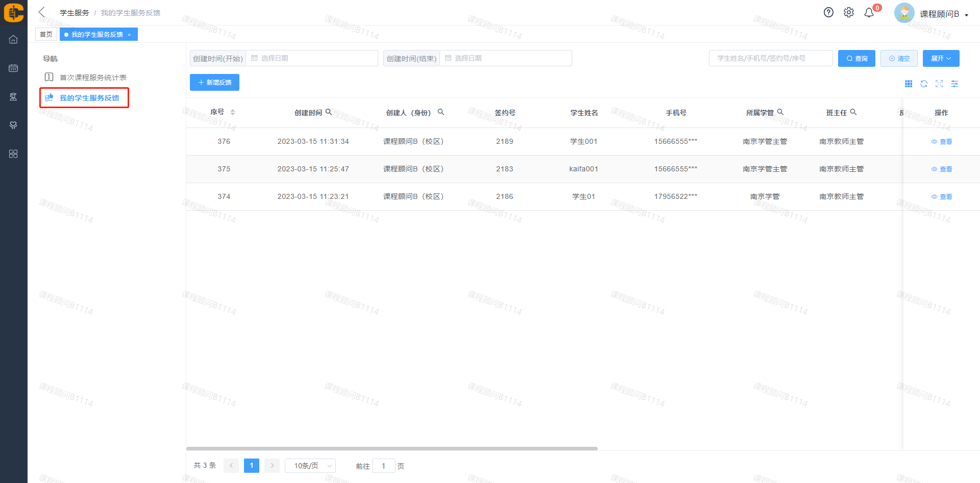Expand the 展开 filter options
This screenshot has height=483, width=980.
[x=941, y=59]
